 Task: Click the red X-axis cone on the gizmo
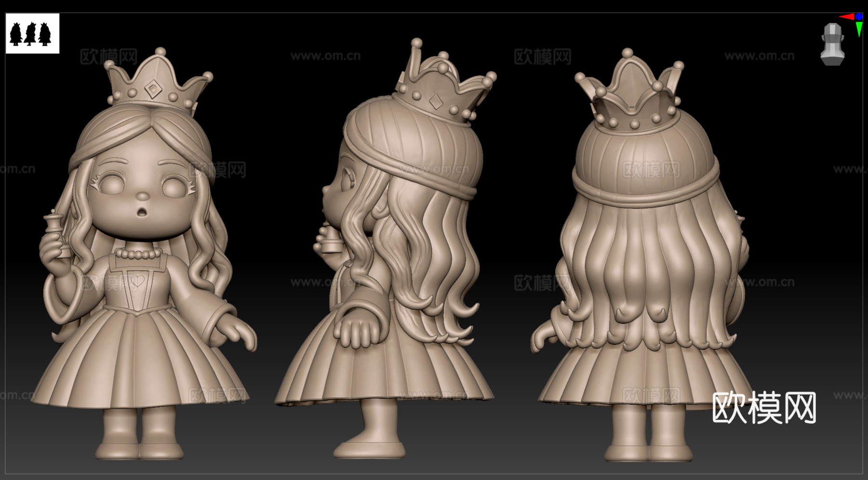tap(846, 17)
